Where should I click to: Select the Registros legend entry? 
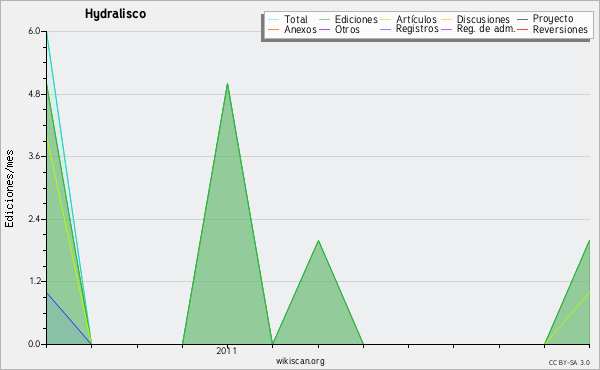[x=417, y=29]
